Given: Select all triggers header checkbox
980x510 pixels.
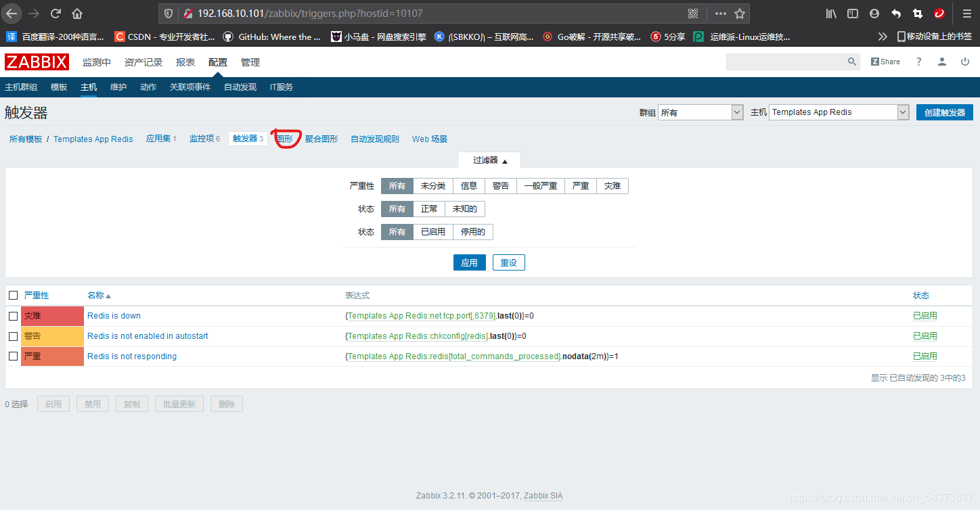Looking at the screenshot, I should (x=14, y=296).
